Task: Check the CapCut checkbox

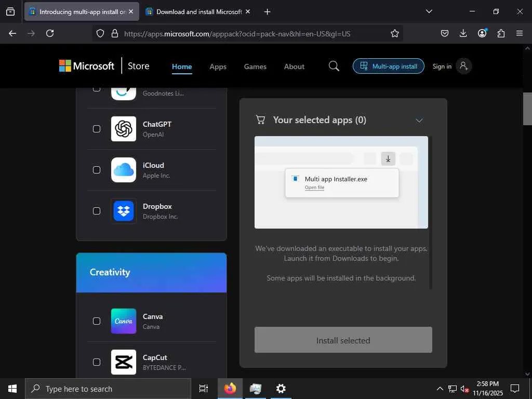Action: (97, 362)
